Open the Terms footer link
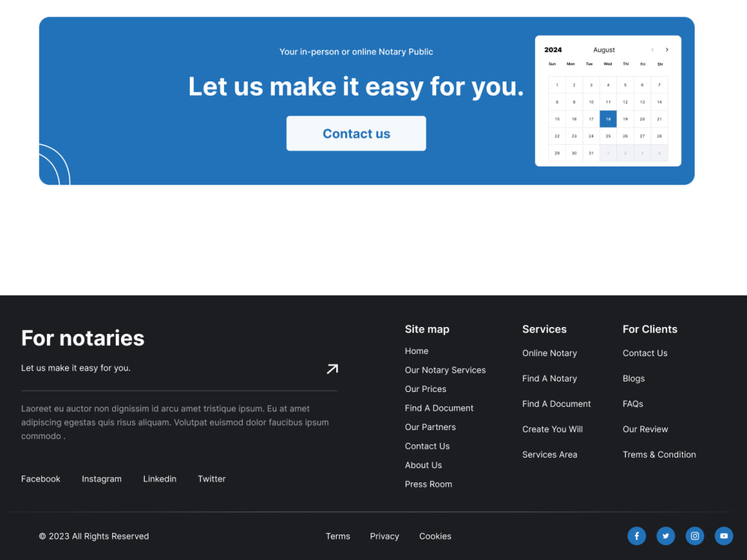The width and height of the screenshot is (747, 560). 338,536
